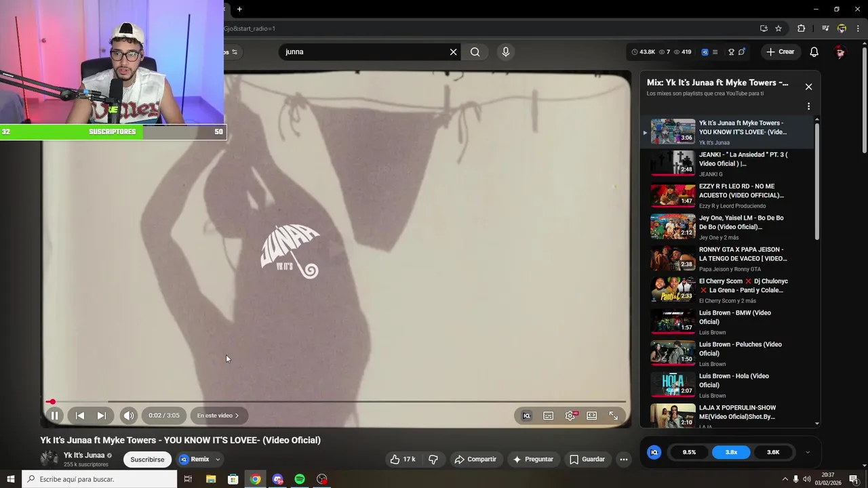The width and height of the screenshot is (868, 488).
Task: Open YouTube notifications bell
Action: pos(814,52)
